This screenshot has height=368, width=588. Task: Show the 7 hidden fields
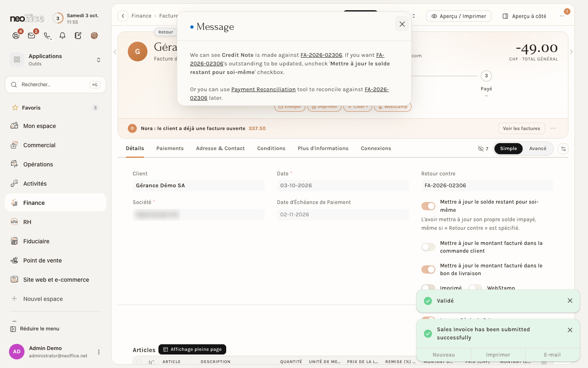(x=483, y=149)
